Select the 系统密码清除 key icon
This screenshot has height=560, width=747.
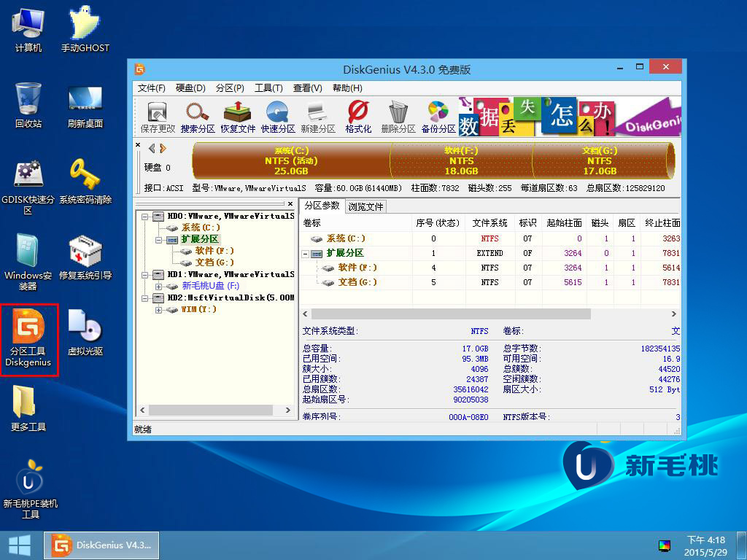point(85,182)
